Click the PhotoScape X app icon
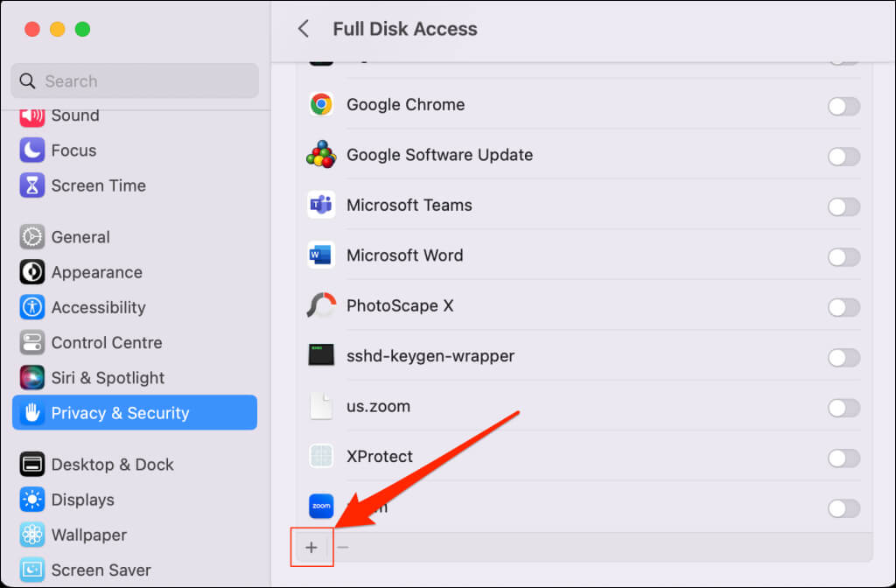The image size is (896, 588). point(321,305)
